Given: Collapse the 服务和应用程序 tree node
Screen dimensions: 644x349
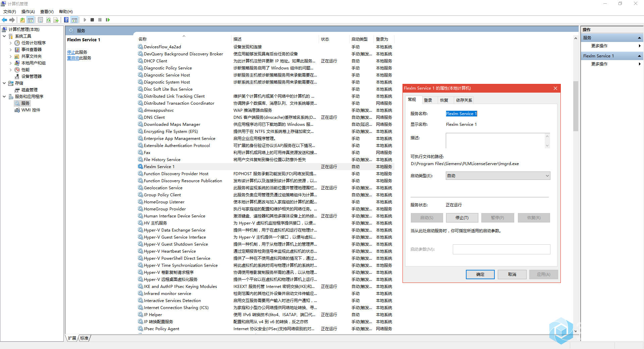Looking at the screenshot, I should [4, 97].
